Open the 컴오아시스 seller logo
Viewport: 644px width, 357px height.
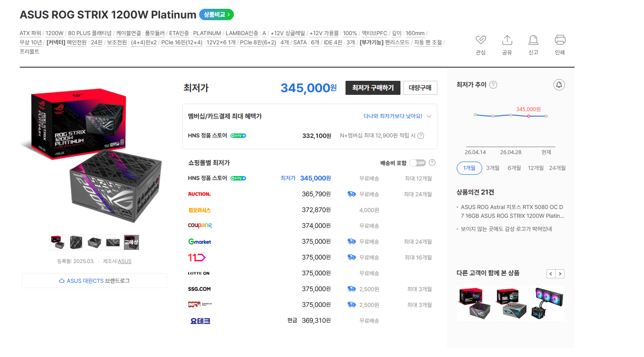coord(200,210)
